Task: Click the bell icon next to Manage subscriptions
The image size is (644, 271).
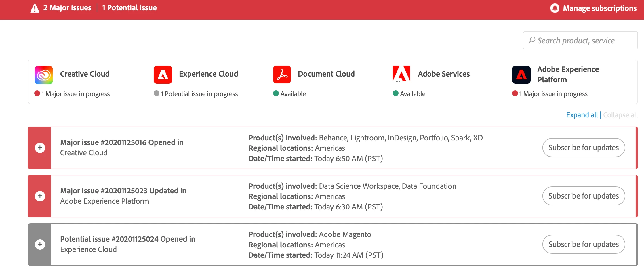Action: click(555, 8)
